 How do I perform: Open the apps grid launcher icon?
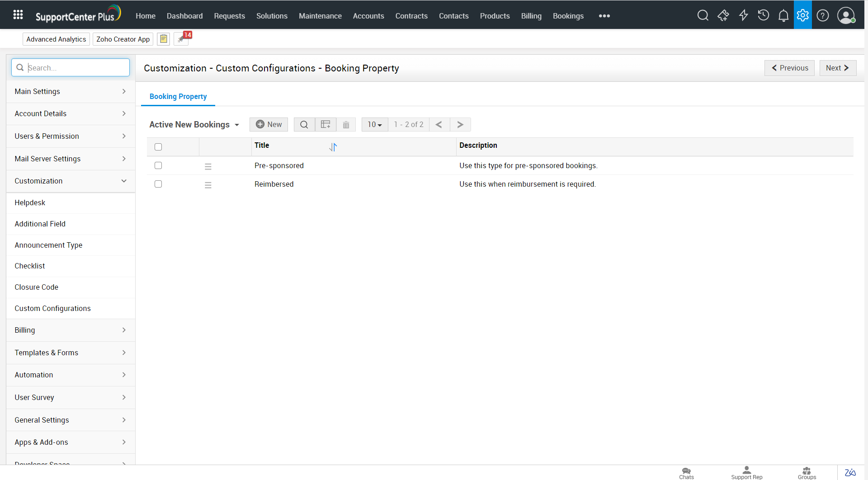pyautogui.click(x=18, y=15)
